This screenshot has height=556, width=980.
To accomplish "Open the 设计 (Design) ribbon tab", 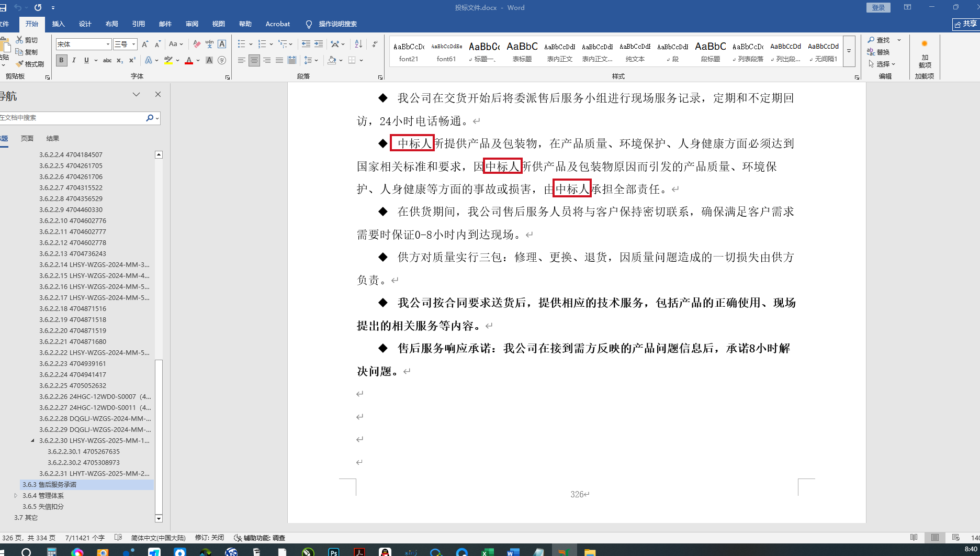I will point(85,24).
